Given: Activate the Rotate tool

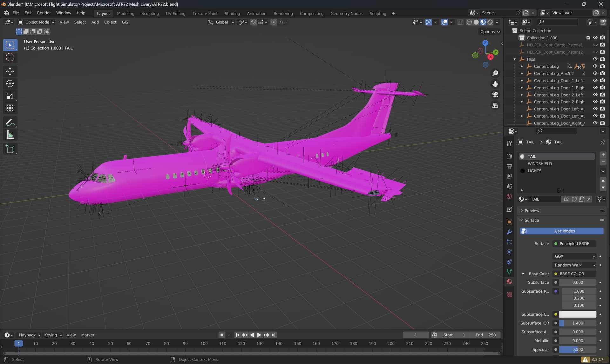Looking at the screenshot, I should pyautogui.click(x=10, y=83).
